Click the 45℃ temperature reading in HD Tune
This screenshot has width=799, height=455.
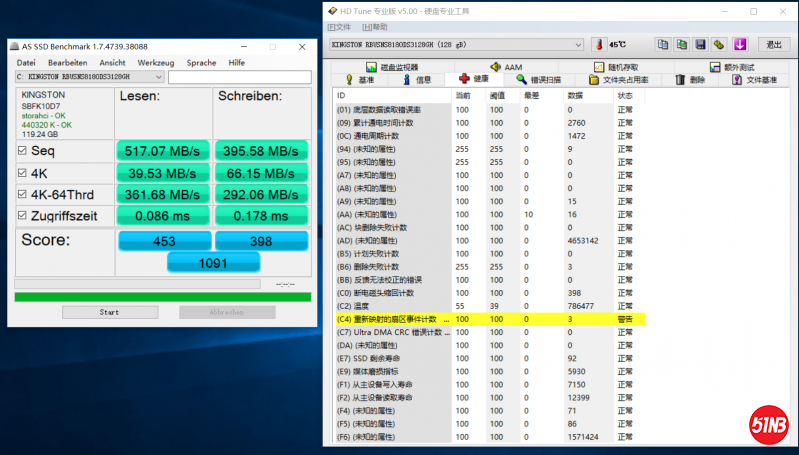618,45
